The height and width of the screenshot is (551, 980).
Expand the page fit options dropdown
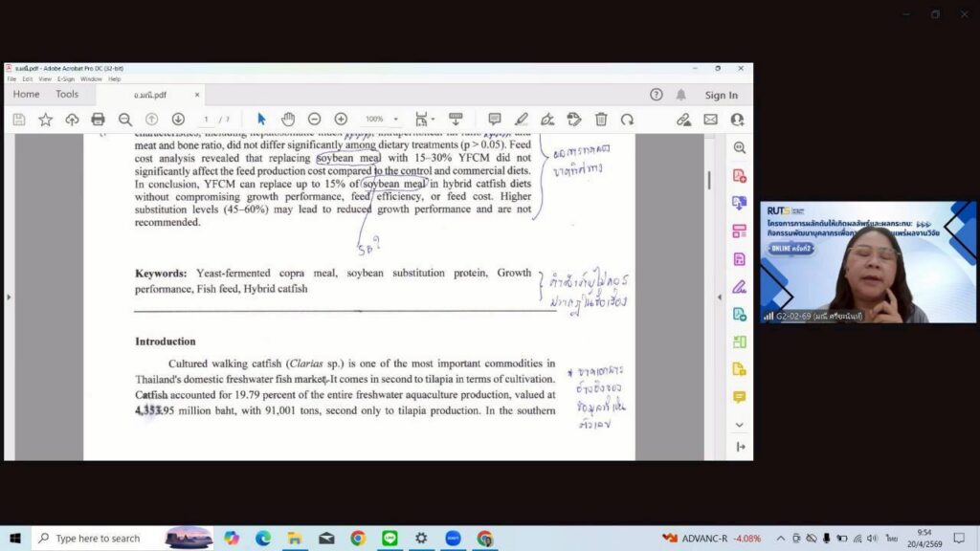pyautogui.click(x=434, y=120)
